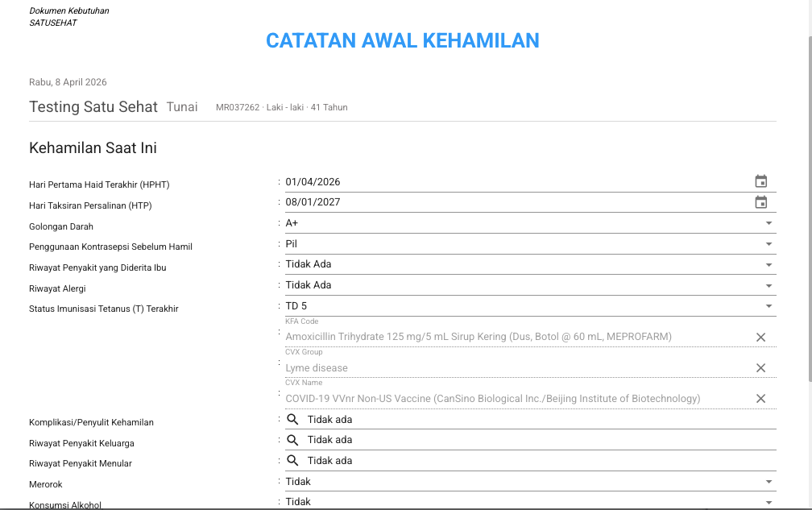
Task: Expand Riwayat Penyakit yang Diderita Ibu dropdown
Action: click(x=768, y=264)
